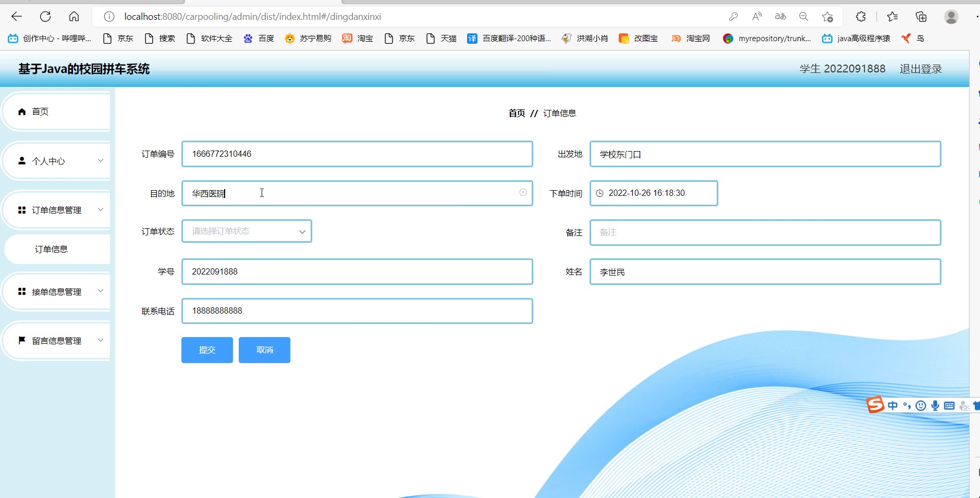Viewport: 980px width, 498px height.
Task: Open the IME emoji face icon
Action: tap(921, 406)
